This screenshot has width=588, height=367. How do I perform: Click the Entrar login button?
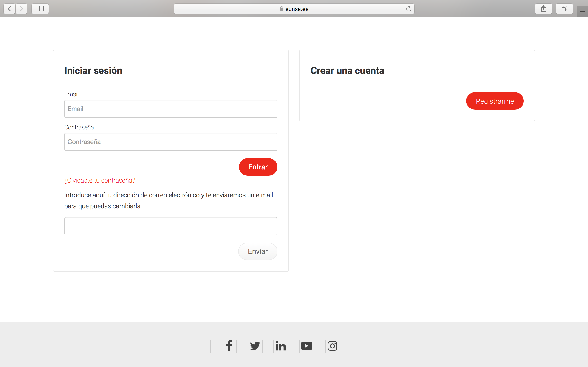(x=258, y=167)
